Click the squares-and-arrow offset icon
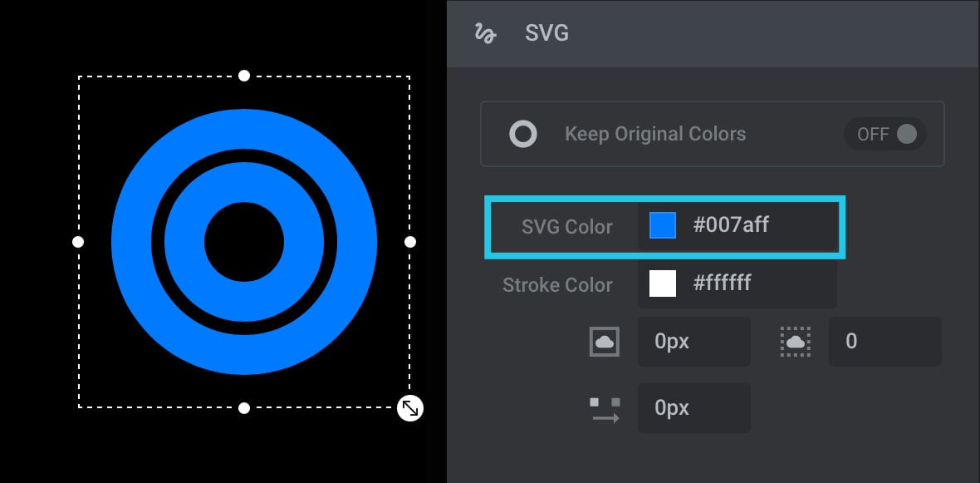This screenshot has height=483, width=980. click(x=605, y=410)
